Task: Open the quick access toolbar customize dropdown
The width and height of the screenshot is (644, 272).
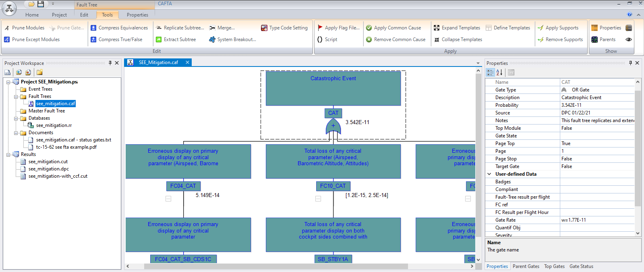Action: 53,4
